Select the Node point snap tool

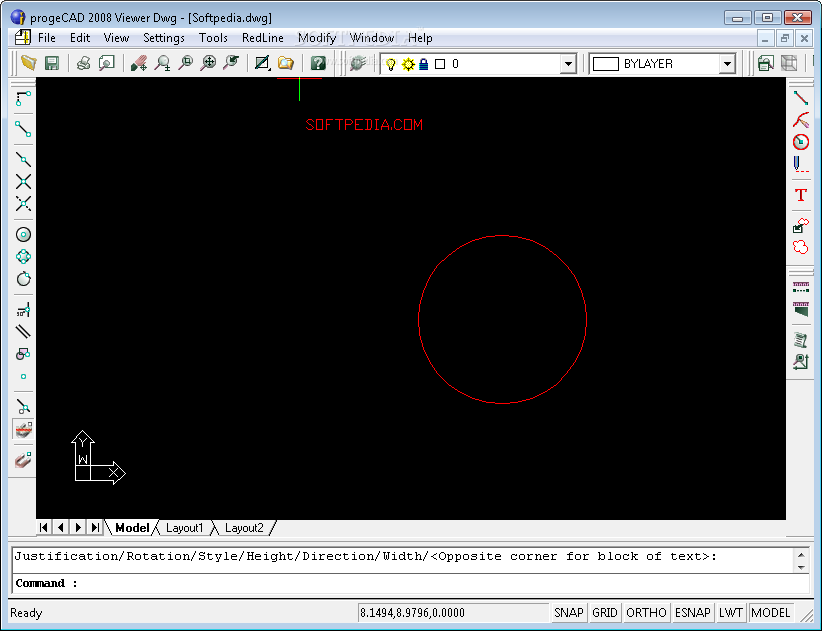(23, 376)
